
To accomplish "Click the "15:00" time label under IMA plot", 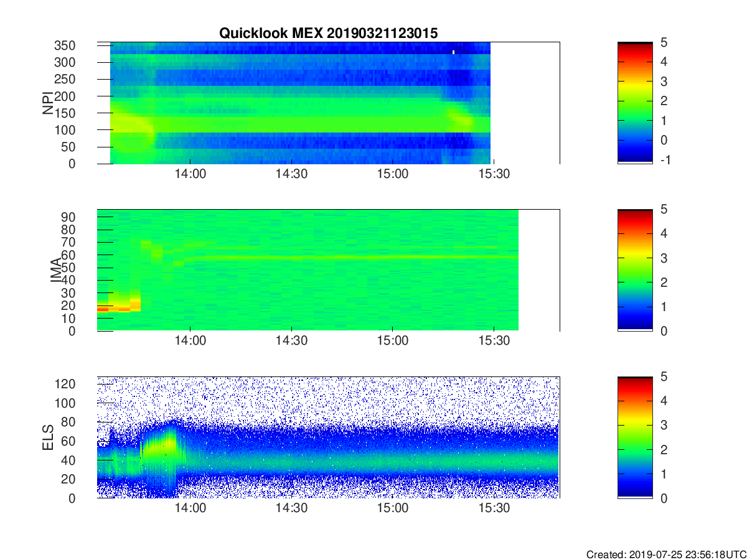I will [392, 342].
